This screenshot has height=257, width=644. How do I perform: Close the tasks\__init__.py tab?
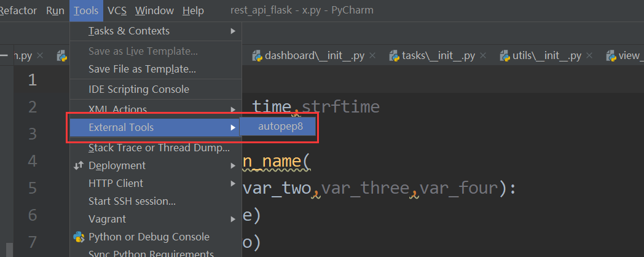click(483, 55)
